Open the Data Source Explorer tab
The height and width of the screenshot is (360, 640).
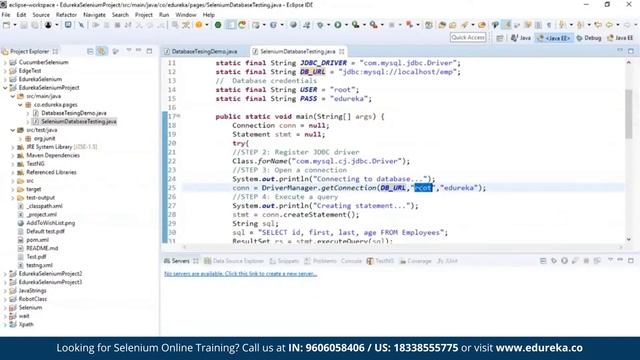point(234,261)
